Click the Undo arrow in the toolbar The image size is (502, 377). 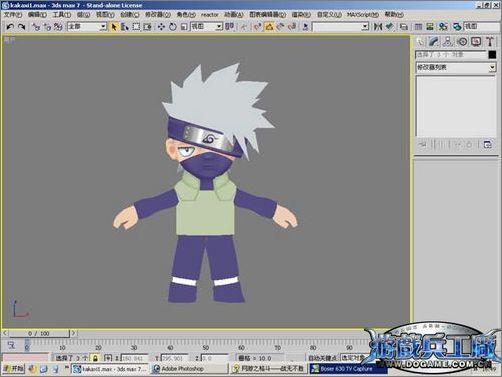[x=10, y=27]
